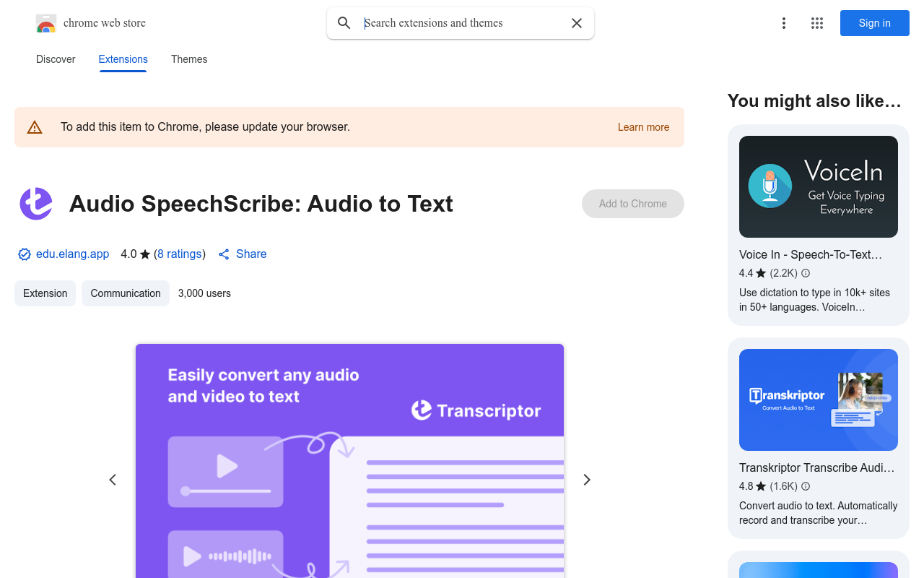The height and width of the screenshot is (578, 924).
Task: Click the 3,000 users text
Action: click(204, 293)
